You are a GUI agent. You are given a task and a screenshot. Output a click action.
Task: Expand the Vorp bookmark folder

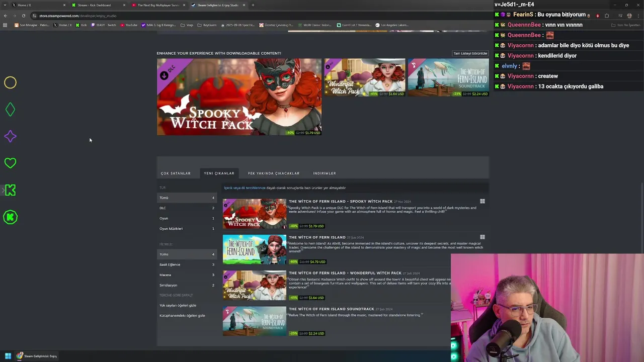(187, 25)
